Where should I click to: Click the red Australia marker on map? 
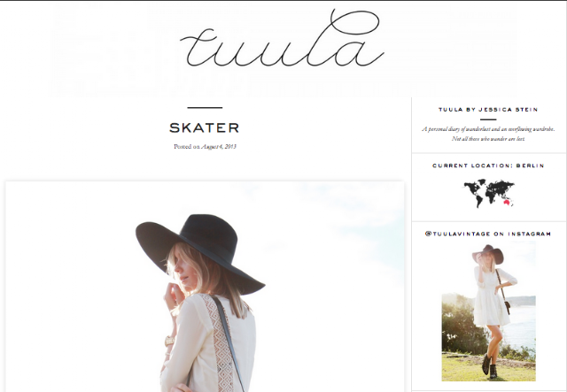[x=508, y=203]
